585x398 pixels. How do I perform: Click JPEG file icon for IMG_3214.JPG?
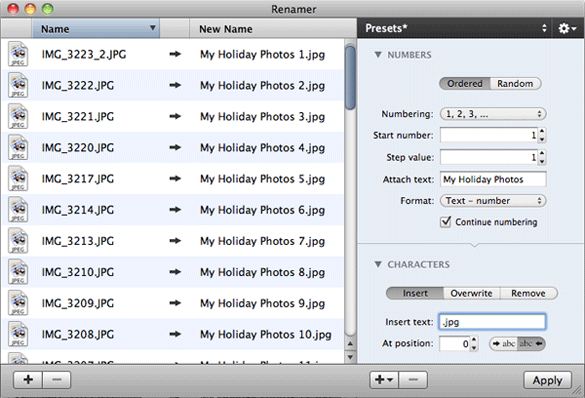pos(18,210)
